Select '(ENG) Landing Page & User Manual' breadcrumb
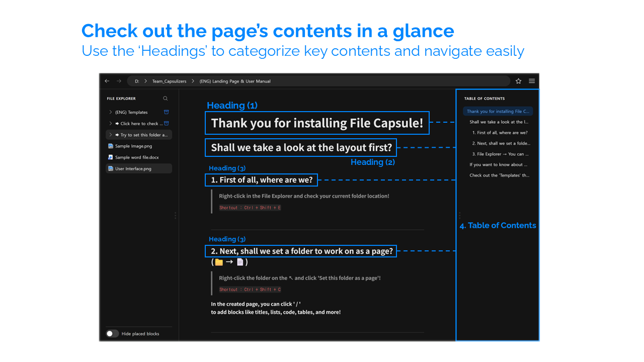This screenshot has height=362, width=644. tap(235, 81)
